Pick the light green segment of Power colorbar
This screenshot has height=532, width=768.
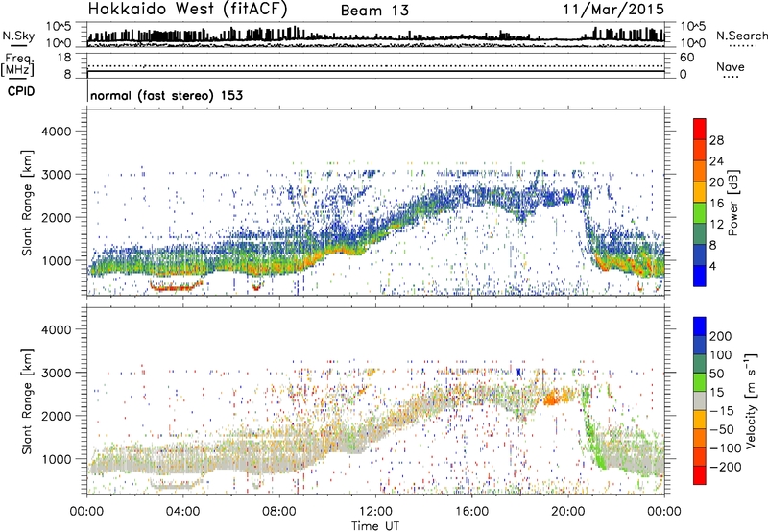700,213
